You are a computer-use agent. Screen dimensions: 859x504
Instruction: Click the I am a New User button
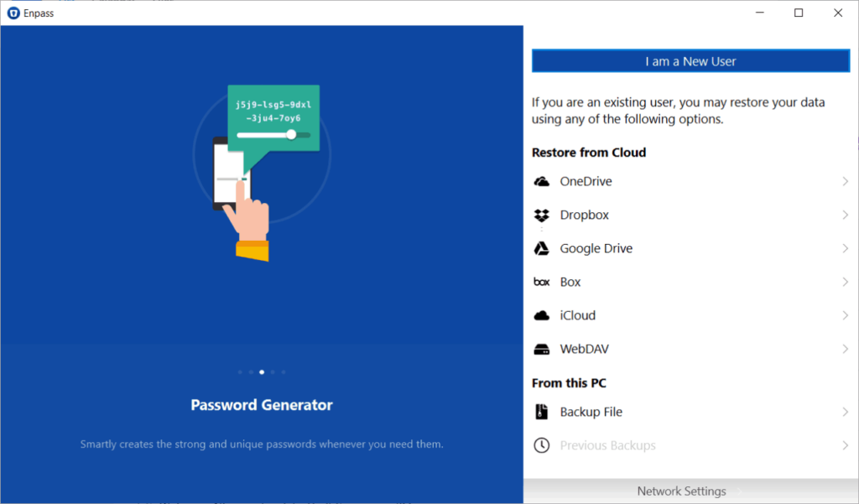pyautogui.click(x=690, y=60)
